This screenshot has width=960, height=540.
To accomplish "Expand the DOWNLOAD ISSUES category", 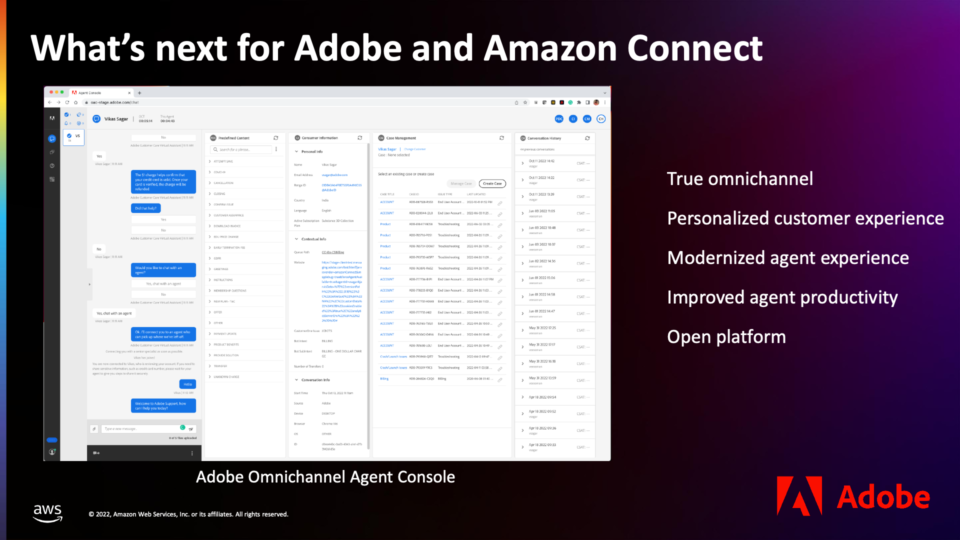I will (x=210, y=226).
